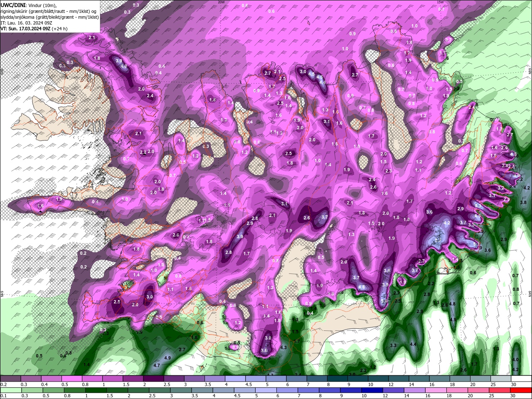Select the white upper-legend swatch at 30
Viewport: 532px width, 399px height.
521,379
